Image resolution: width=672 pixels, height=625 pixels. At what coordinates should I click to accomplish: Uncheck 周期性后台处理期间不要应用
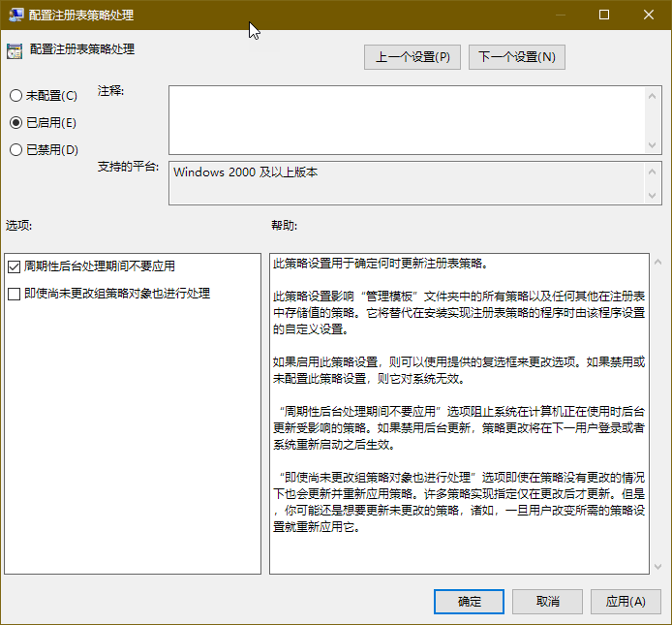pyautogui.click(x=14, y=266)
